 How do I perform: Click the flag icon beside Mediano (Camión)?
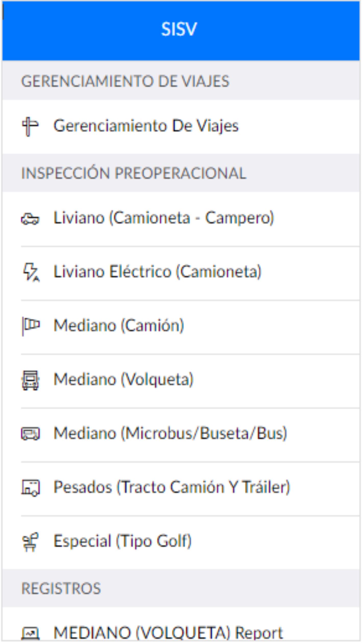31,326
